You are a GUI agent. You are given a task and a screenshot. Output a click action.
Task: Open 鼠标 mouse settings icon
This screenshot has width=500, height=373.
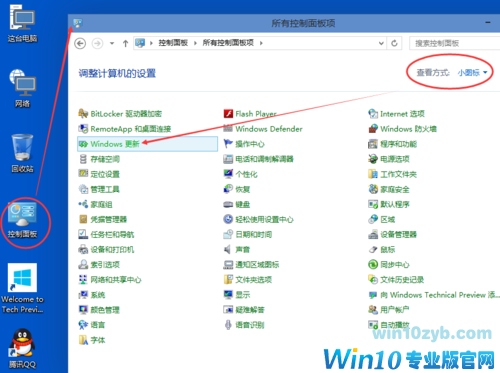click(x=373, y=249)
